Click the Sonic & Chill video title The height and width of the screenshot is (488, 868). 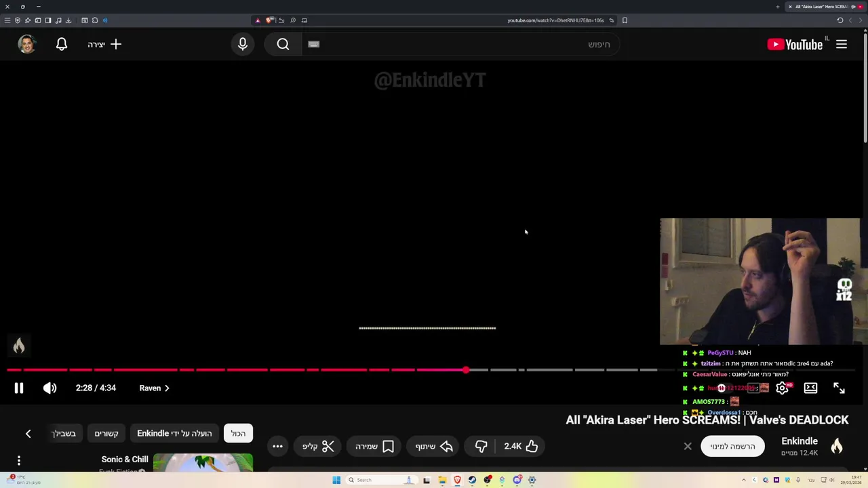pos(125,460)
